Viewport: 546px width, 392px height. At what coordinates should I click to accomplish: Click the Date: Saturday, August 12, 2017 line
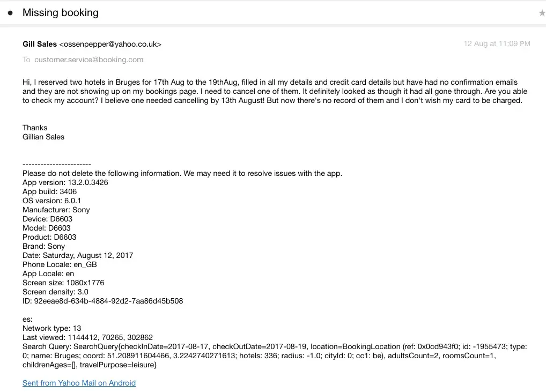point(78,255)
